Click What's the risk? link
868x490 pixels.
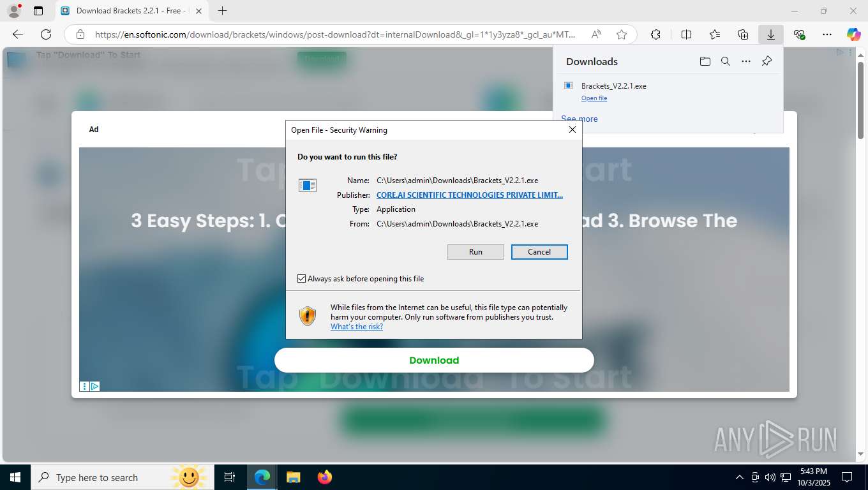[x=357, y=327]
